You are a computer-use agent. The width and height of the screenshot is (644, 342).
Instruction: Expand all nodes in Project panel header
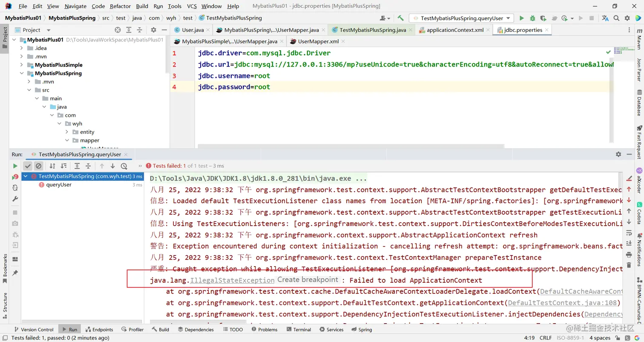(x=129, y=30)
